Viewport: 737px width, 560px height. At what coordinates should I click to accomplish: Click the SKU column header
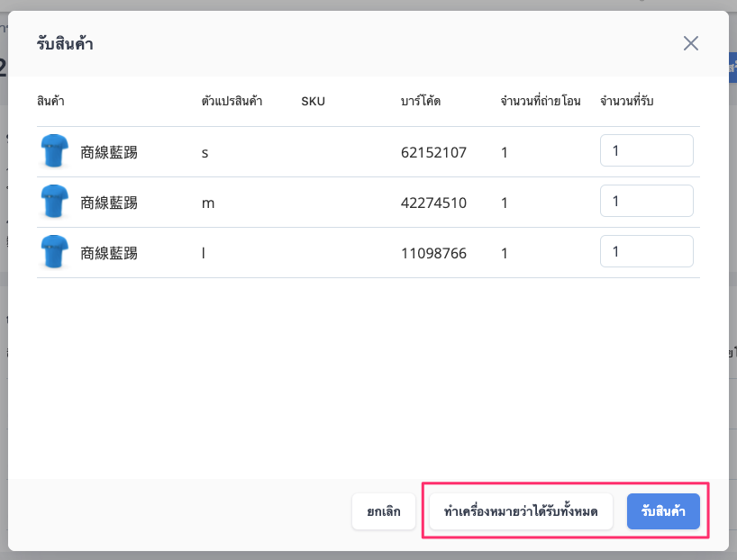tap(313, 101)
